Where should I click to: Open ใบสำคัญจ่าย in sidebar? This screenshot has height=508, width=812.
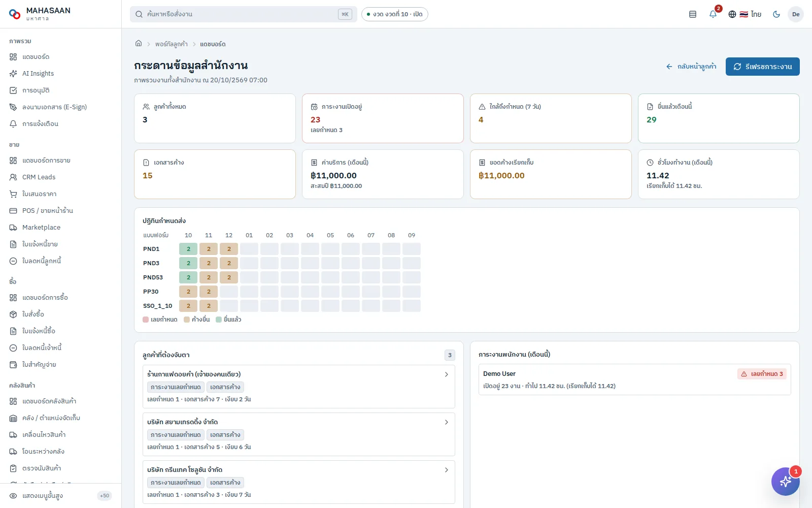(x=61, y=365)
